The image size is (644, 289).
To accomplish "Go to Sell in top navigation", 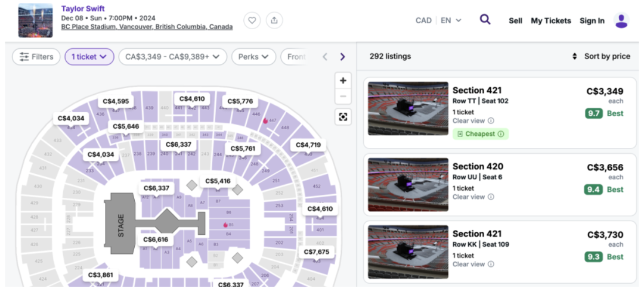I will (x=515, y=20).
